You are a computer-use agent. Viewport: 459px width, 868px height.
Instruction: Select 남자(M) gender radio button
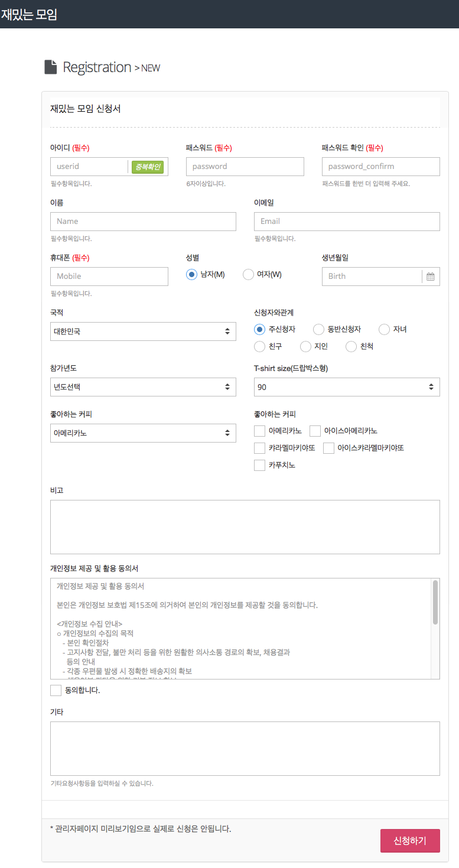tap(191, 274)
